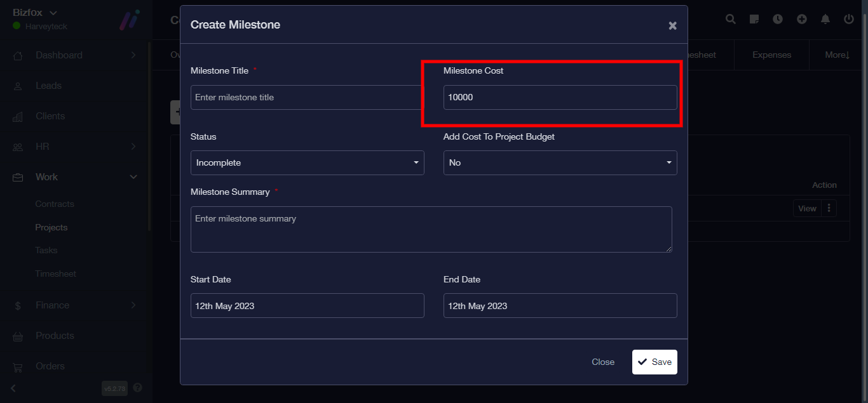Focus the Milestone Title input field

pos(306,98)
